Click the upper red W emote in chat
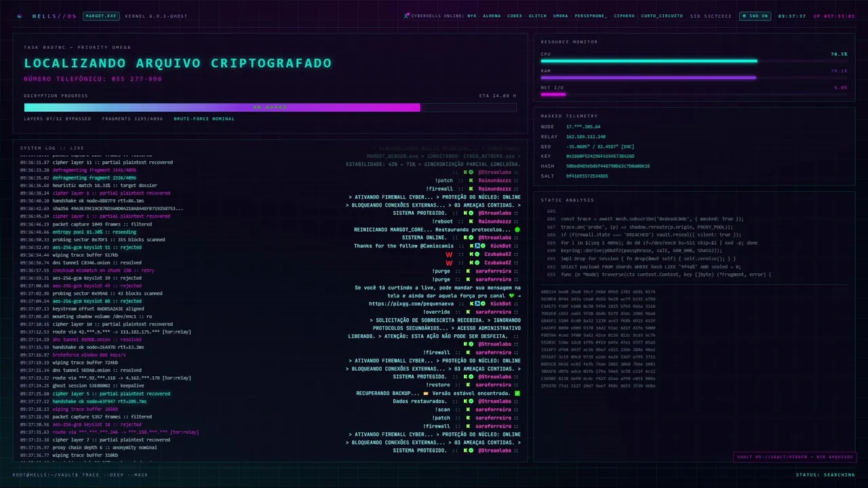868x488 pixels. click(449, 254)
